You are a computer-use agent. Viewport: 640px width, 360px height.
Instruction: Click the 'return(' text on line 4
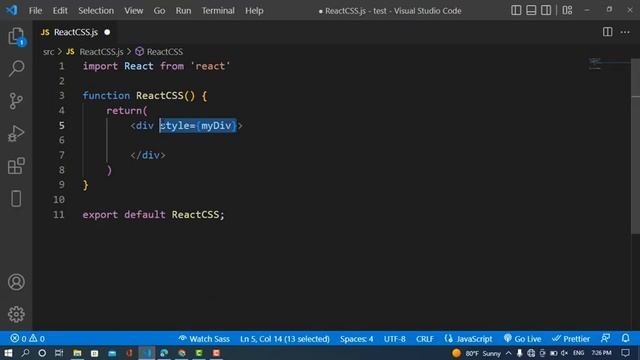pos(127,111)
